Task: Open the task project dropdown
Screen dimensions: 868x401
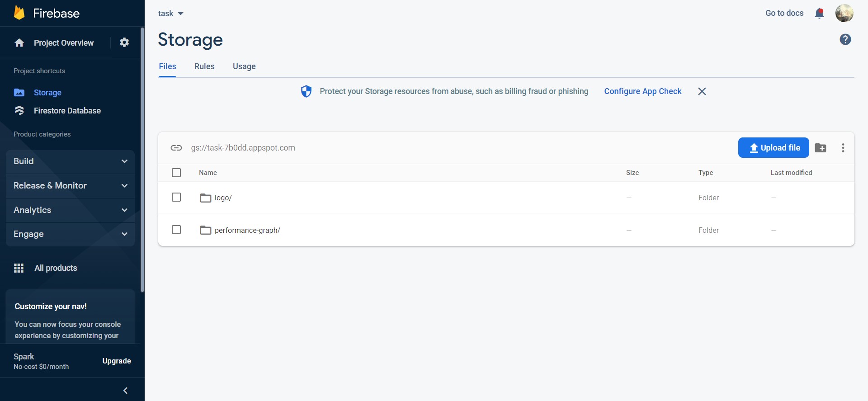Action: click(x=170, y=14)
